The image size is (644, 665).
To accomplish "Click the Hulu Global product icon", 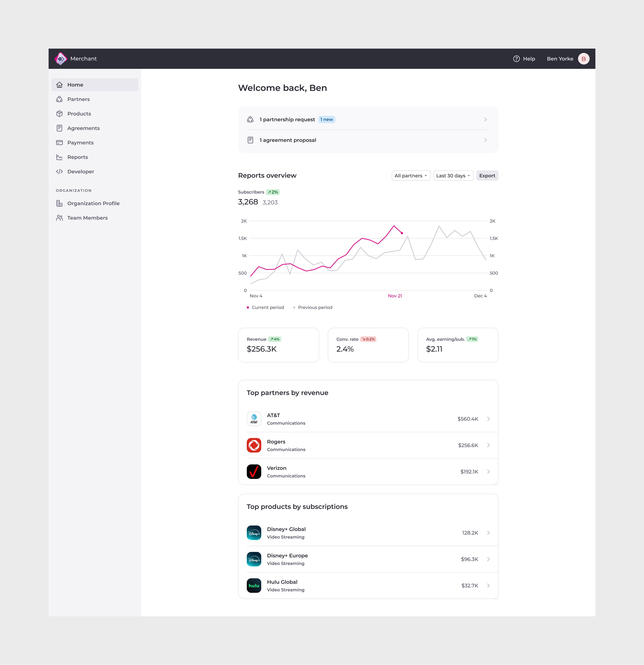I will tap(254, 586).
